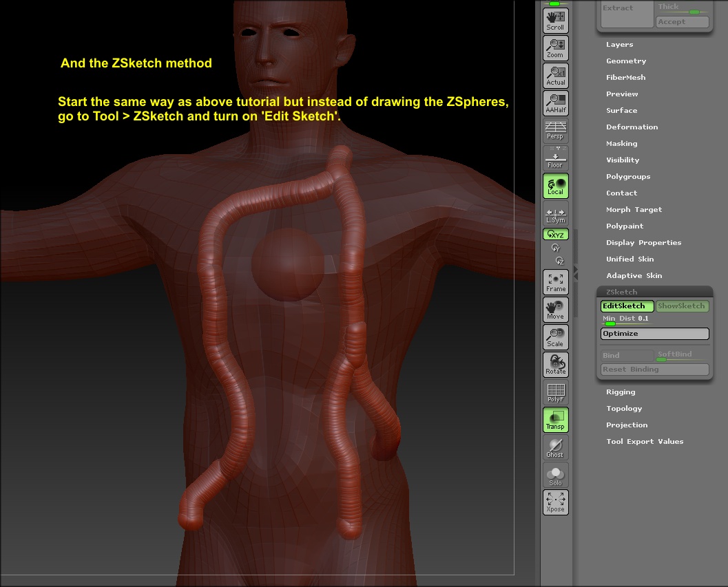Open the Topology subpalette
The height and width of the screenshot is (587, 728).
pyautogui.click(x=624, y=408)
